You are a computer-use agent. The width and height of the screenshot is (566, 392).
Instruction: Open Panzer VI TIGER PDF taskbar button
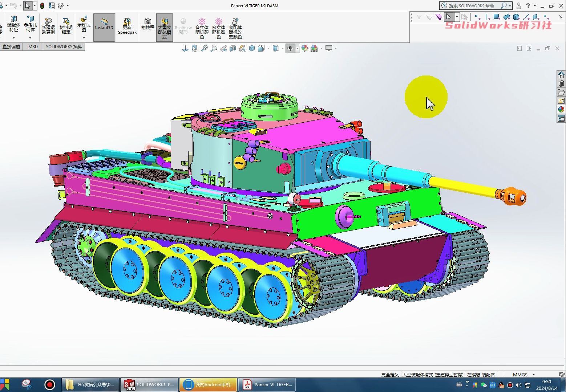[x=267, y=385]
